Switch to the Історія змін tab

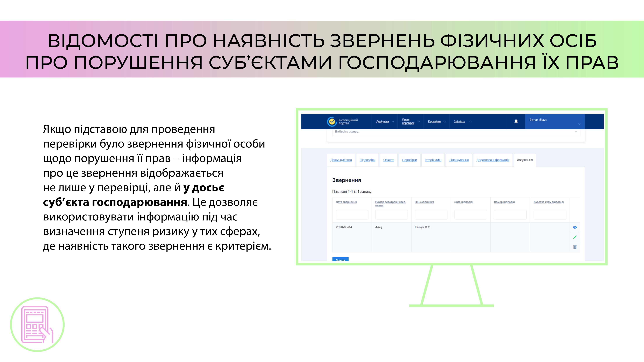(x=433, y=160)
